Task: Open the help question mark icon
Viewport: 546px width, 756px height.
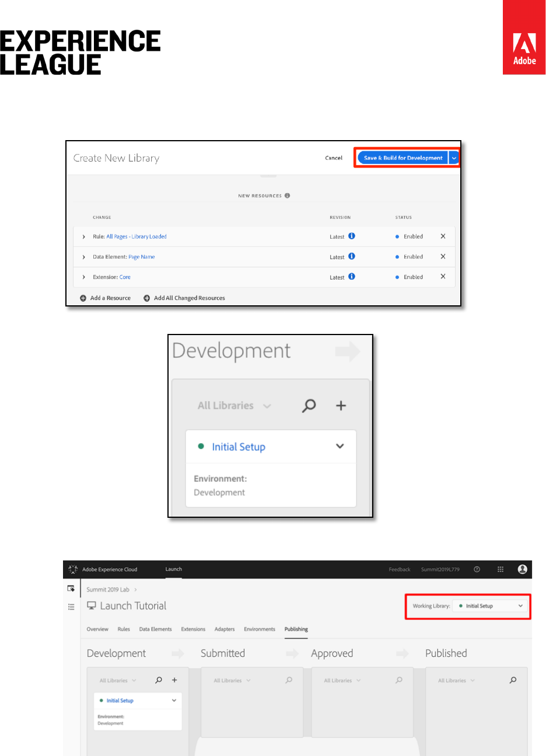Action: [x=477, y=569]
